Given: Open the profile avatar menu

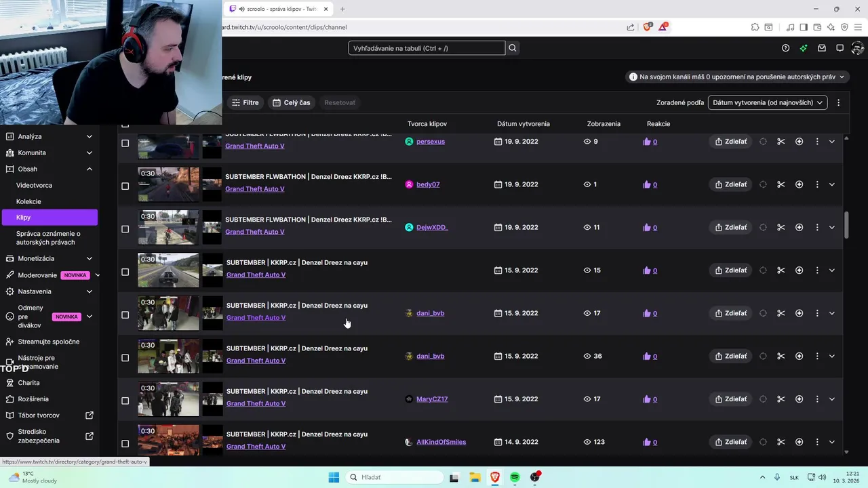Looking at the screenshot, I should [857, 48].
